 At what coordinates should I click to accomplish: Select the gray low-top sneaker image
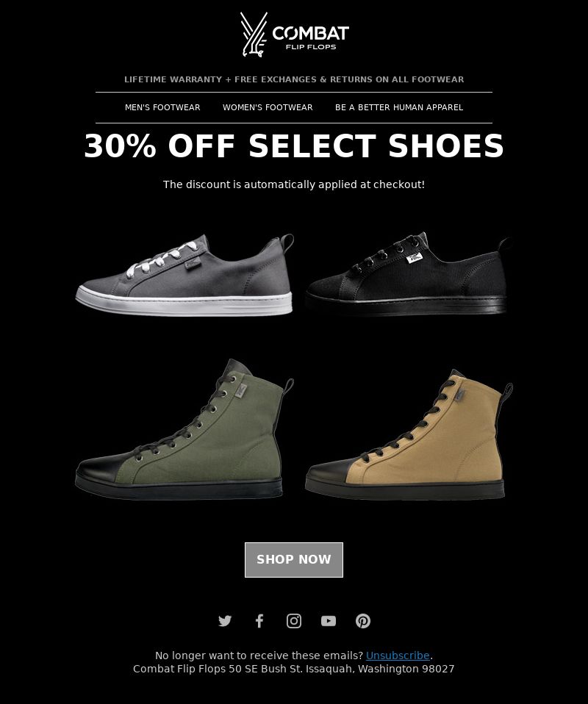(x=184, y=276)
